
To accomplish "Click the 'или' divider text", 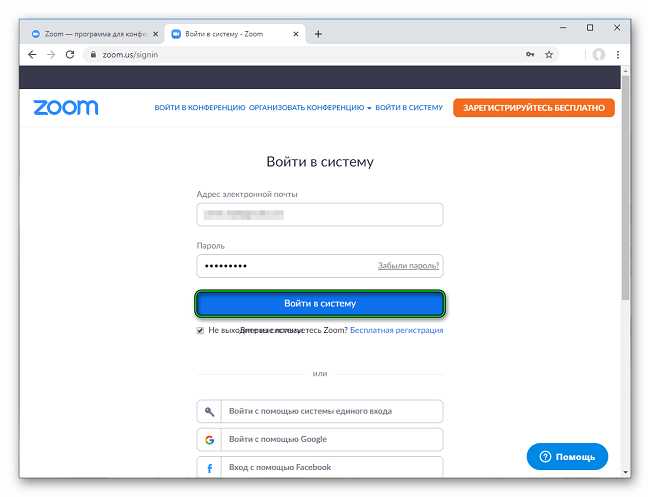I will click(320, 374).
